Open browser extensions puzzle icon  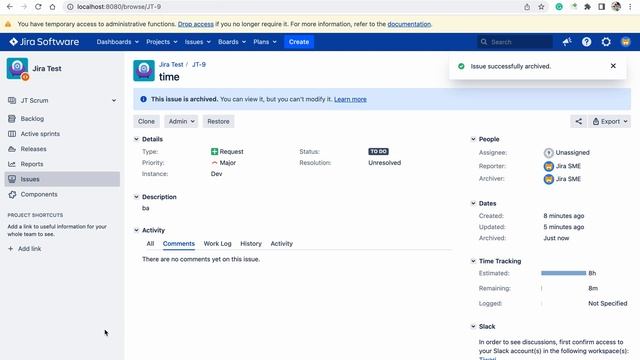[x=587, y=7]
